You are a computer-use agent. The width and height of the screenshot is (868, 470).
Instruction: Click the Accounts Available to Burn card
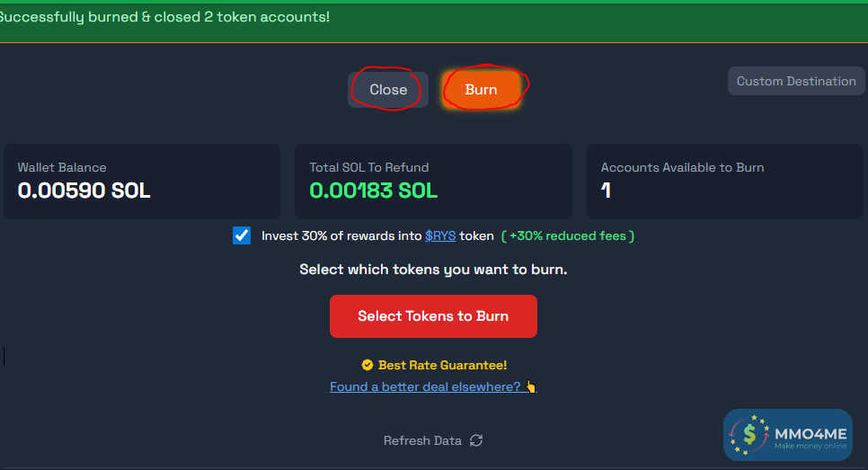725,182
